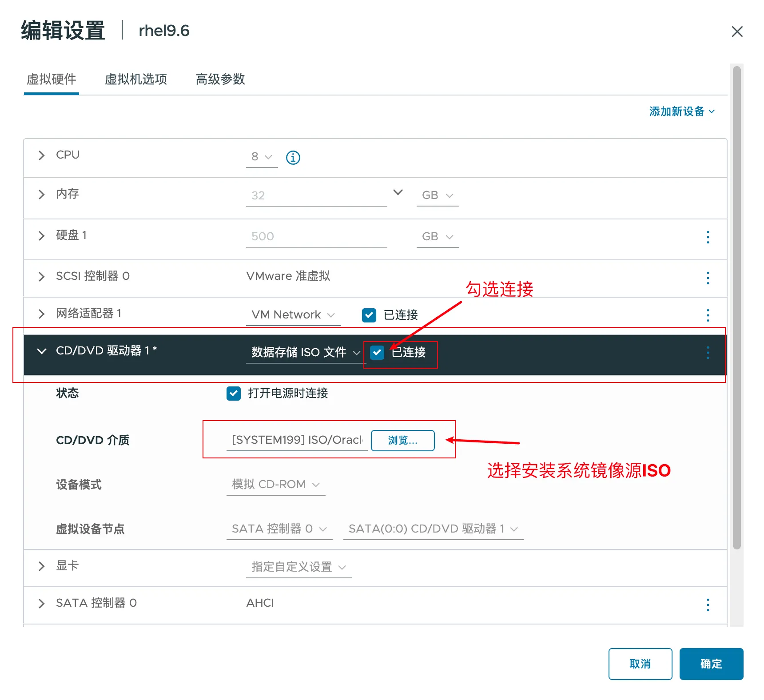764x700 pixels.
Task: Open options menu for 网络适配器 1
Action: click(x=708, y=315)
